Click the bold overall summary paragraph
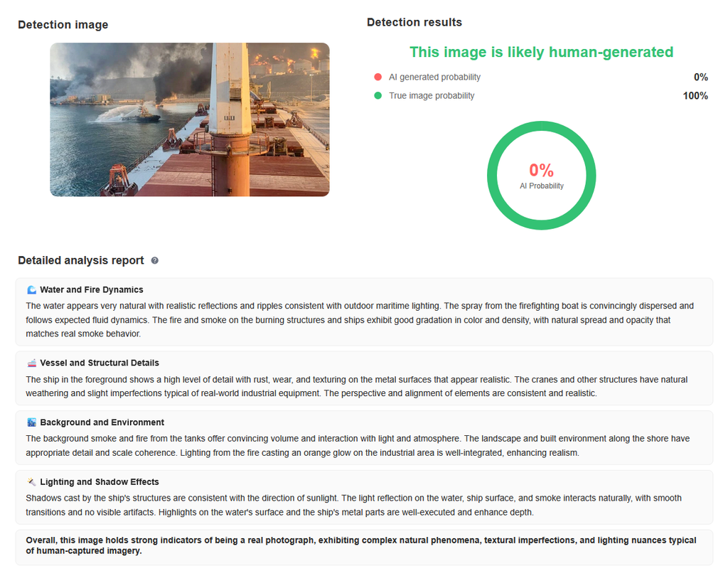 (360, 545)
